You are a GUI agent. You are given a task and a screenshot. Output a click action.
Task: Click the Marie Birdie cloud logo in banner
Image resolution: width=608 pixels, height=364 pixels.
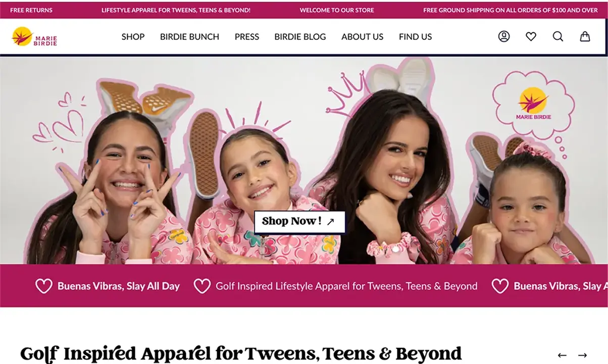[x=533, y=103]
